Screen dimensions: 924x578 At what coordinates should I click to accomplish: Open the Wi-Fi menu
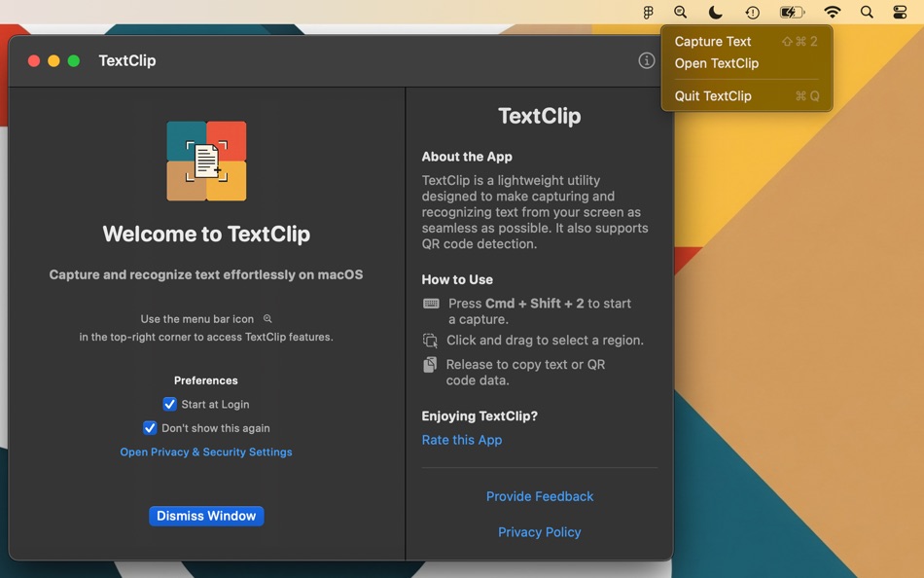[832, 12]
